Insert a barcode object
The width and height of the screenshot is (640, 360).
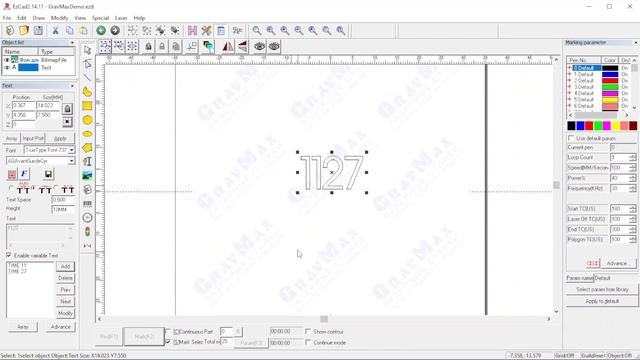pyautogui.click(x=87, y=204)
